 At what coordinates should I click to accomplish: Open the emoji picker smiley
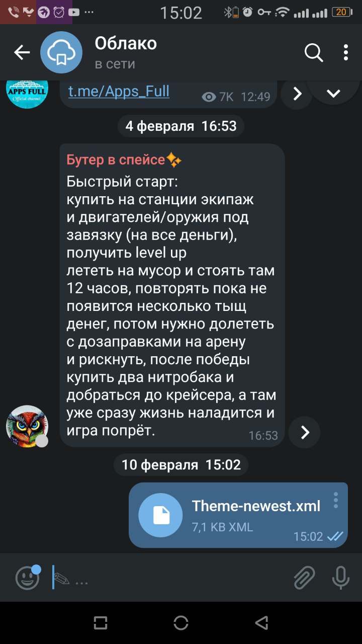(x=28, y=578)
